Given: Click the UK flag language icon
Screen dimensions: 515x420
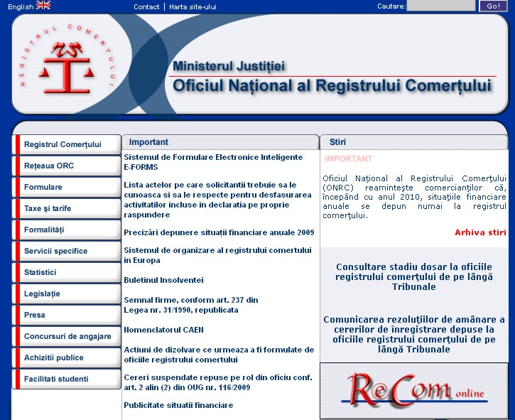Looking at the screenshot, I should 43,6.
